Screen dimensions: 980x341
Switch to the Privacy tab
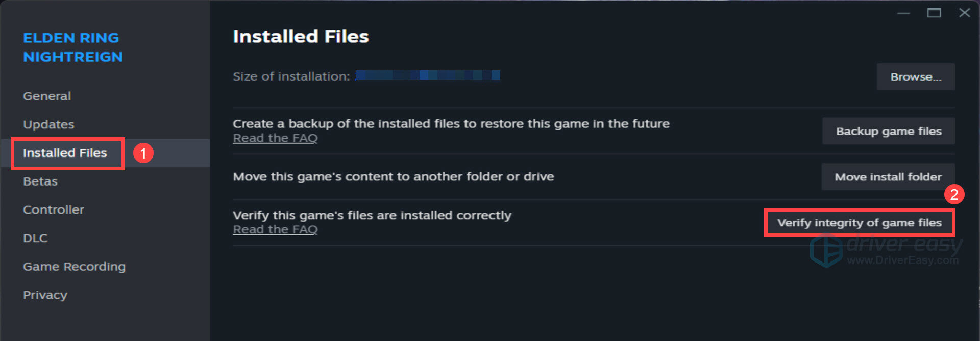coord(45,295)
